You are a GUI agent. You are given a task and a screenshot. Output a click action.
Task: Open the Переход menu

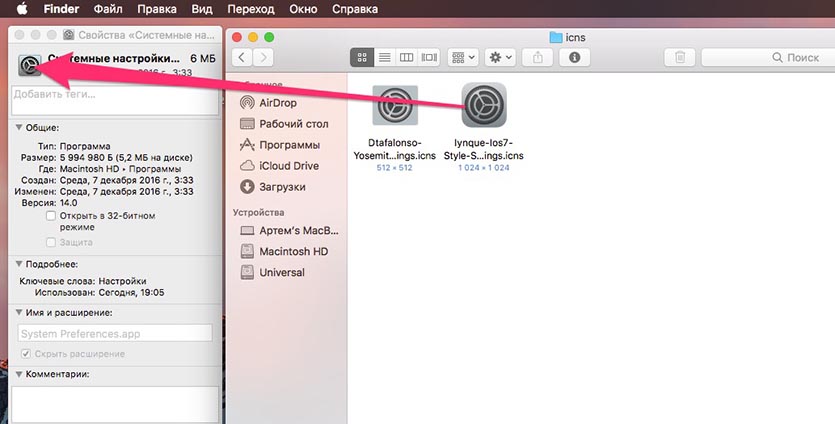point(251,9)
